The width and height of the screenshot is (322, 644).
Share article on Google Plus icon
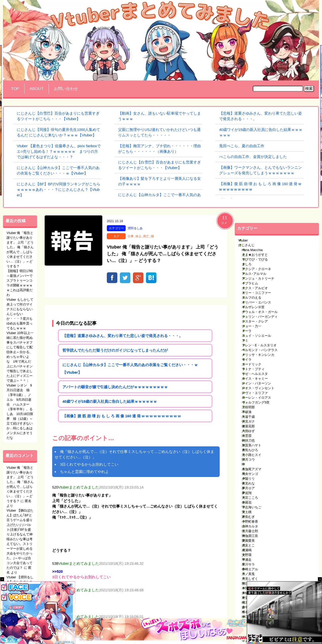tap(138, 278)
